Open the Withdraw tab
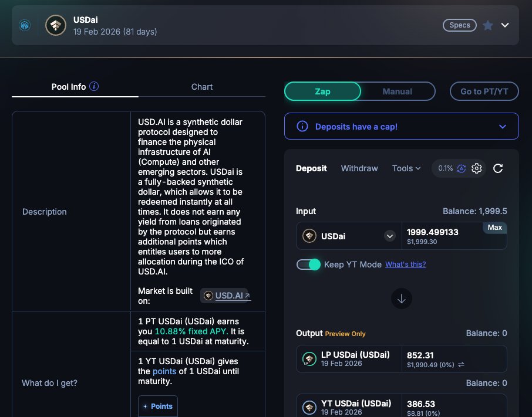The width and height of the screenshot is (532, 417). pos(359,168)
